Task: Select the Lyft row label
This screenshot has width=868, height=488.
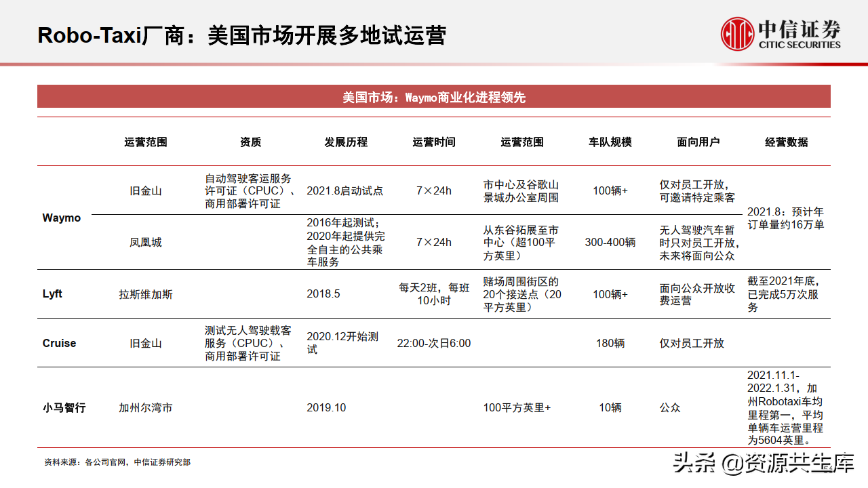Action: tap(52, 294)
